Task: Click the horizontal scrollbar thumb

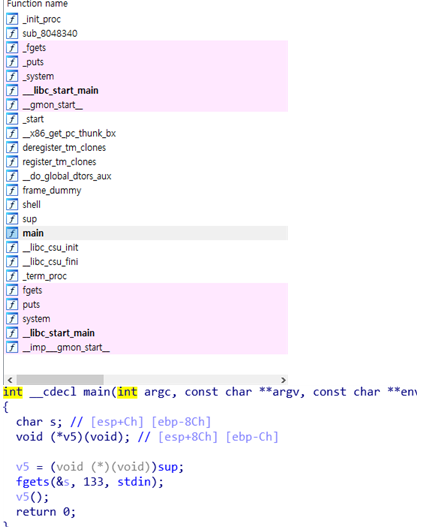Action: click(60, 380)
